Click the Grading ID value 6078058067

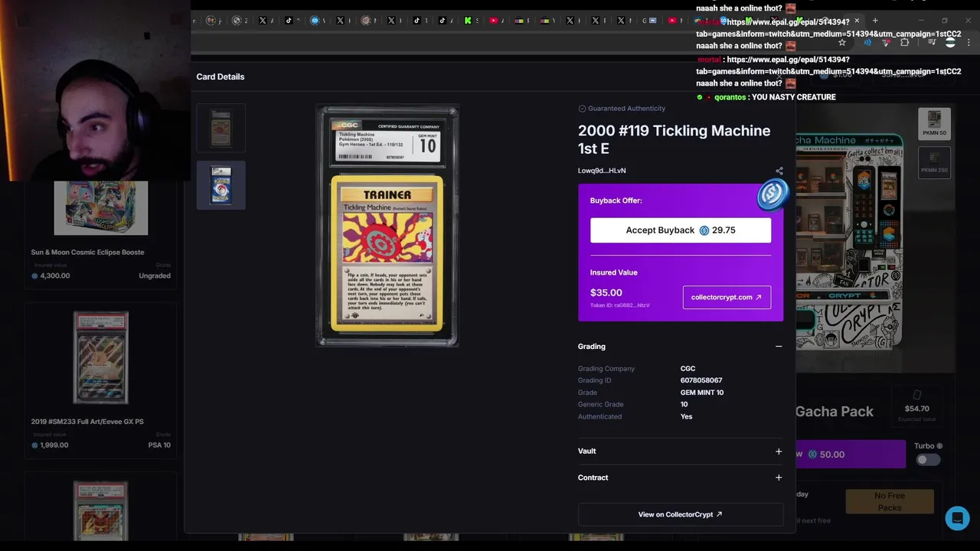[701, 380]
